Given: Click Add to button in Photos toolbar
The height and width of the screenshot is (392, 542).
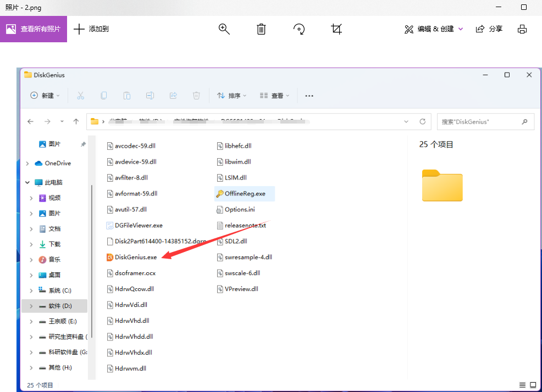Looking at the screenshot, I should pos(92,29).
